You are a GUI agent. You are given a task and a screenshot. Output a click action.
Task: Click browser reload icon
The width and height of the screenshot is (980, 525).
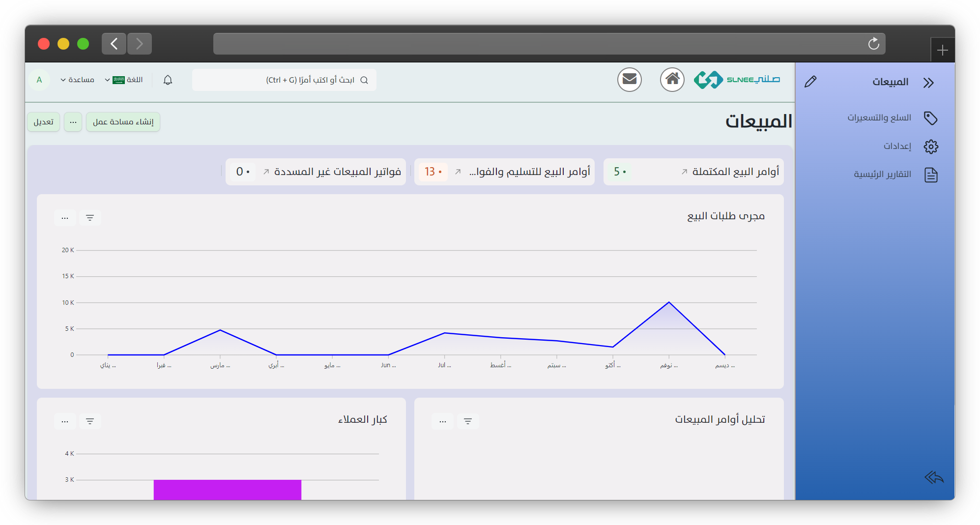point(873,44)
